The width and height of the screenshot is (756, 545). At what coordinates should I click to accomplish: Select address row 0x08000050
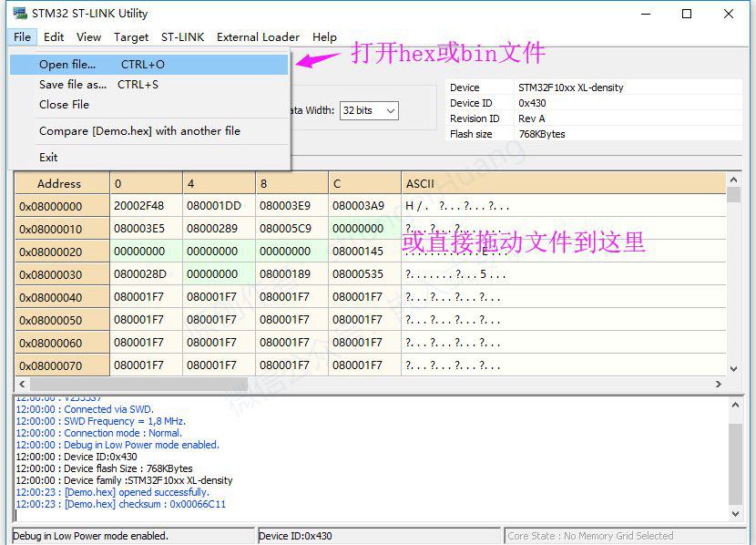pos(62,320)
